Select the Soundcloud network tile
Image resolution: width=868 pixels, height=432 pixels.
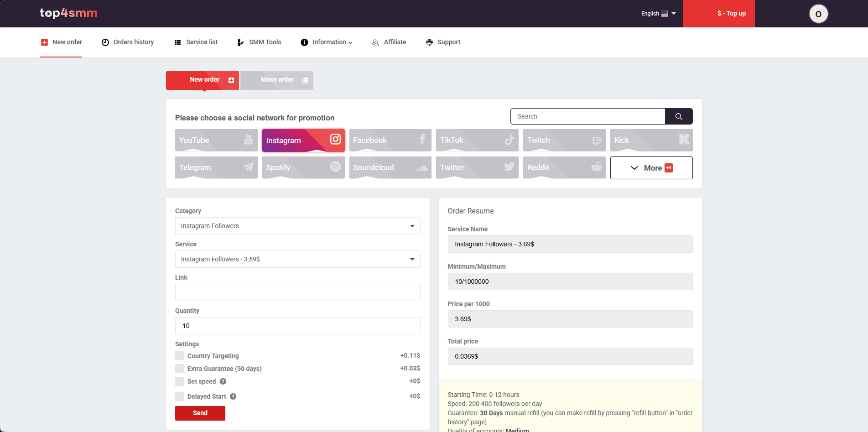pos(390,167)
